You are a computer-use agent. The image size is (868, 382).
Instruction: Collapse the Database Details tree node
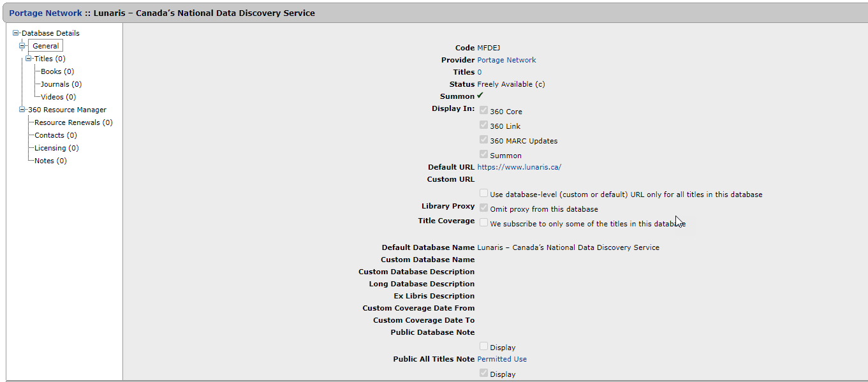click(16, 33)
